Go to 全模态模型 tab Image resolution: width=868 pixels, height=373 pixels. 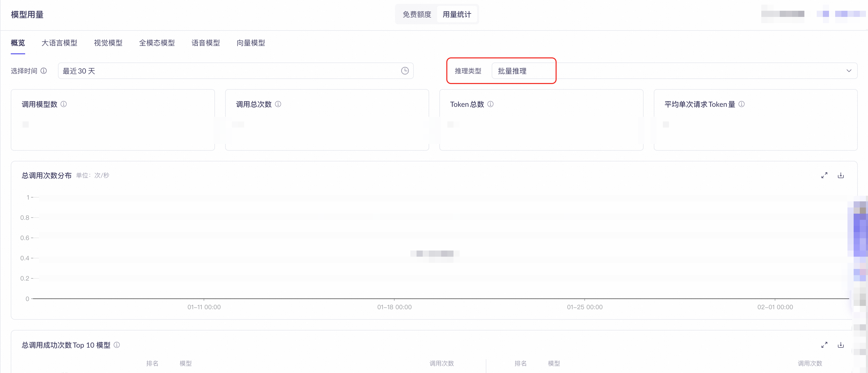click(x=157, y=43)
